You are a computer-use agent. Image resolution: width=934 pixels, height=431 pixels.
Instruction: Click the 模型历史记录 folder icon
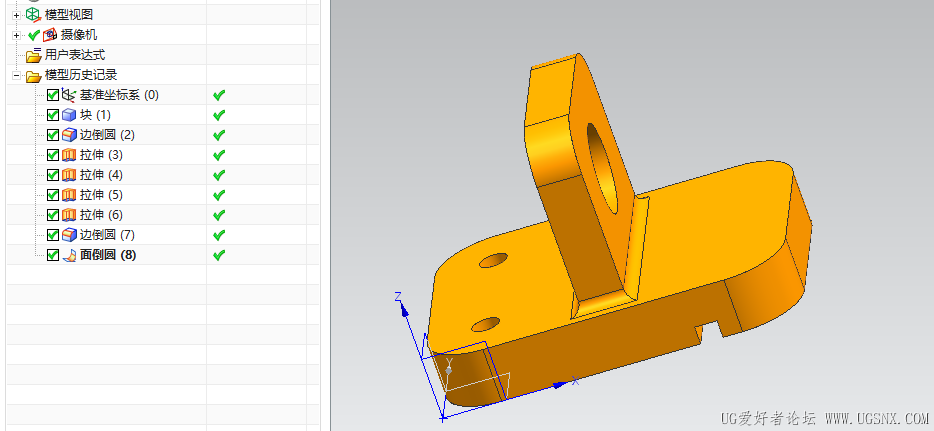coord(33,76)
